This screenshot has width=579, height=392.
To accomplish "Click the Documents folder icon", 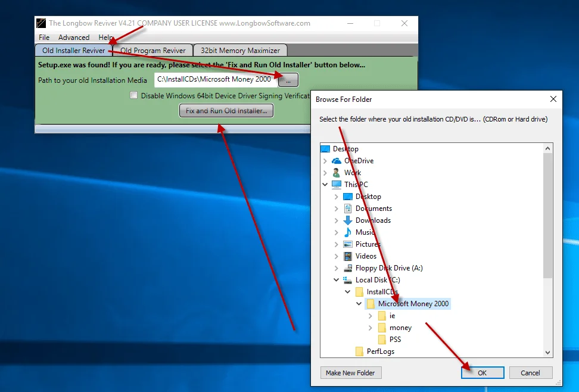I will [x=348, y=209].
